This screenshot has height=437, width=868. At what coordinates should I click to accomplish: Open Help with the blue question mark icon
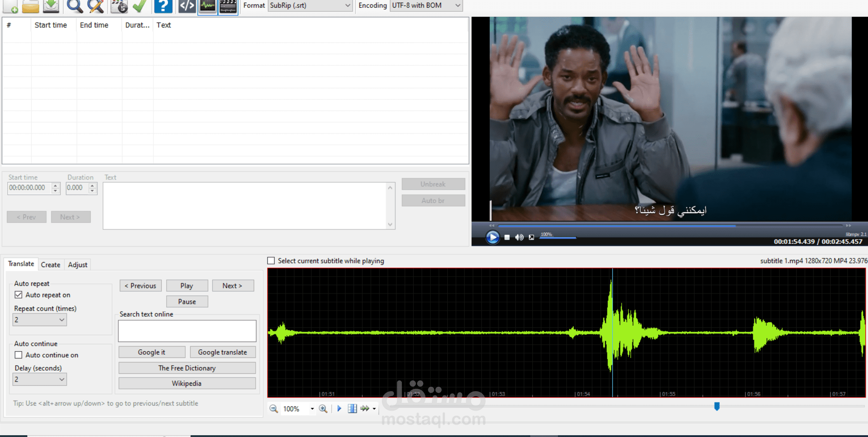click(163, 6)
